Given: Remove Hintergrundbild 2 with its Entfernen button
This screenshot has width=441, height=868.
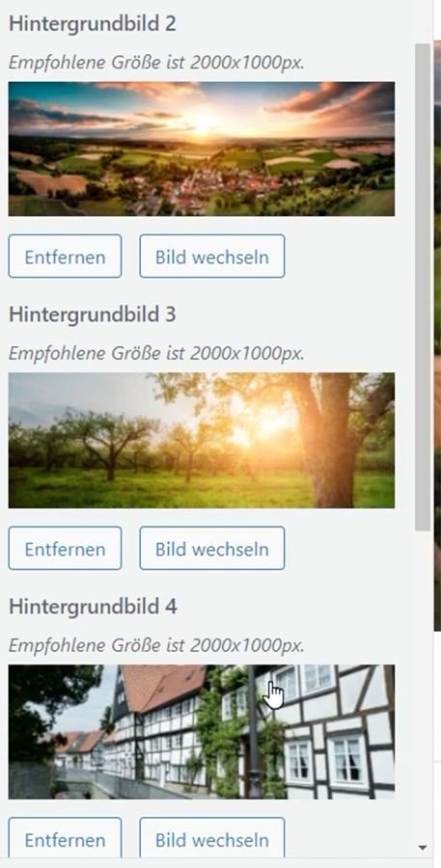Looking at the screenshot, I should tap(65, 257).
